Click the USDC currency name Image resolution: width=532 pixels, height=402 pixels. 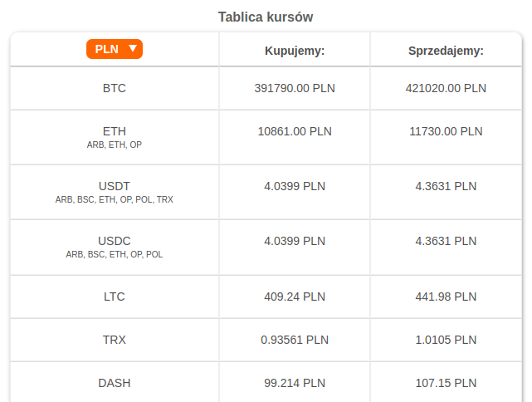click(x=115, y=240)
